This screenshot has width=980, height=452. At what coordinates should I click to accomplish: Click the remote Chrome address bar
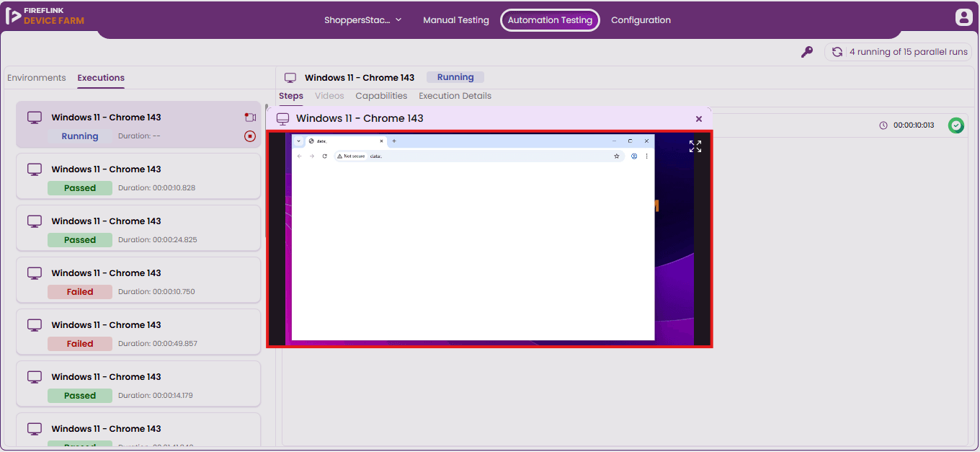pyautogui.click(x=478, y=156)
